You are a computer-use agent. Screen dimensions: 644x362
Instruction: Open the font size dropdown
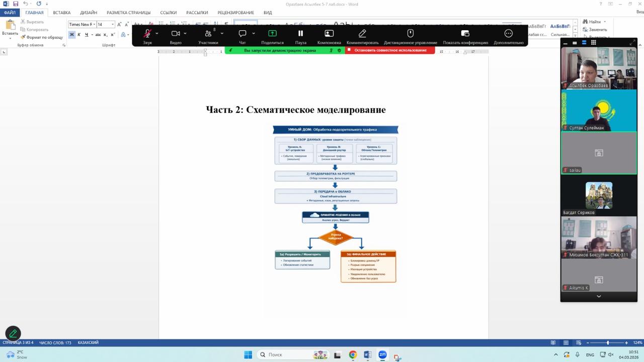click(x=112, y=24)
